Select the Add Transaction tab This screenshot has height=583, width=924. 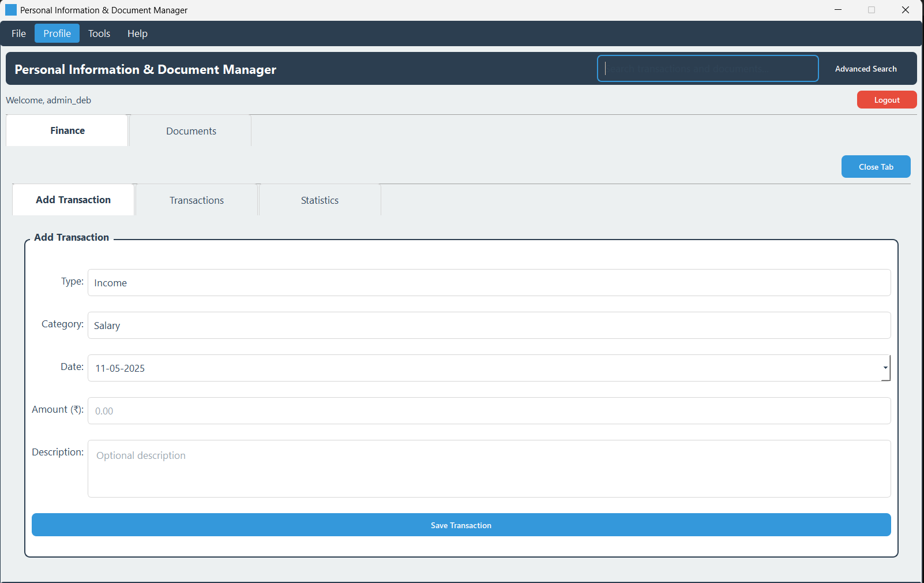[73, 200]
